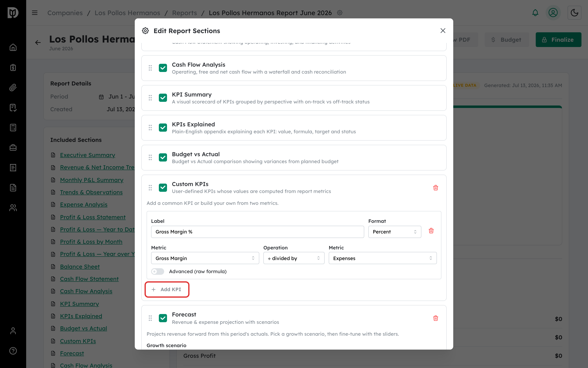Grab drag handle for KPI Summary
Viewport: 588px width, 368px height.
point(150,98)
